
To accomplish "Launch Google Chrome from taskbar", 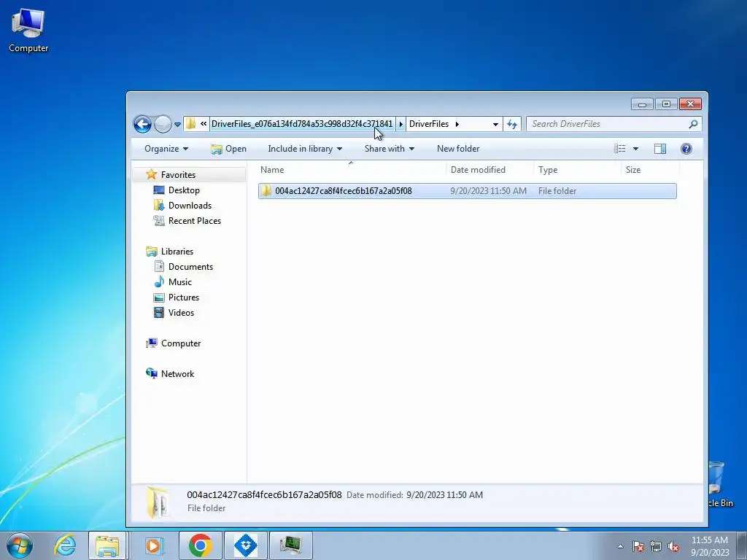I will (200, 545).
